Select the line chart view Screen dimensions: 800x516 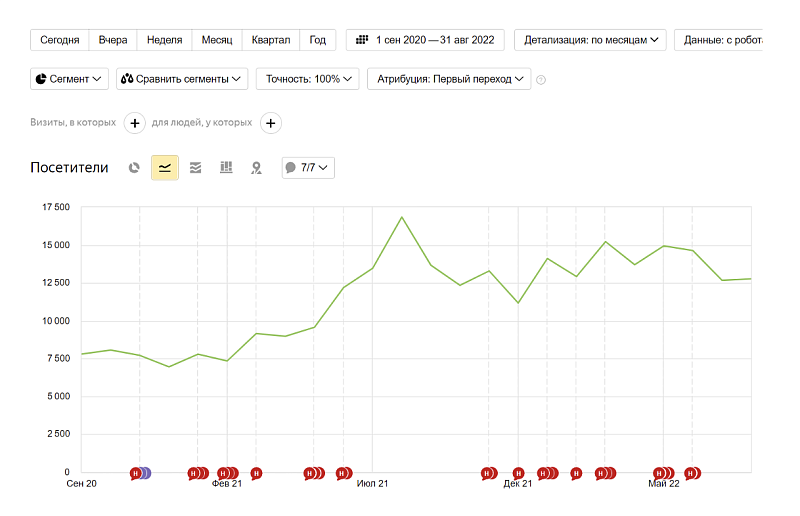[x=165, y=168]
